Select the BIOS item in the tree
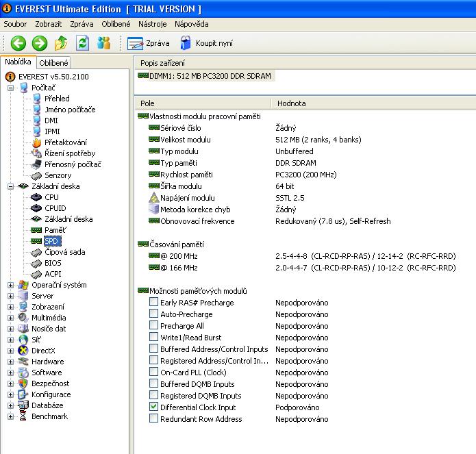 click(x=53, y=263)
